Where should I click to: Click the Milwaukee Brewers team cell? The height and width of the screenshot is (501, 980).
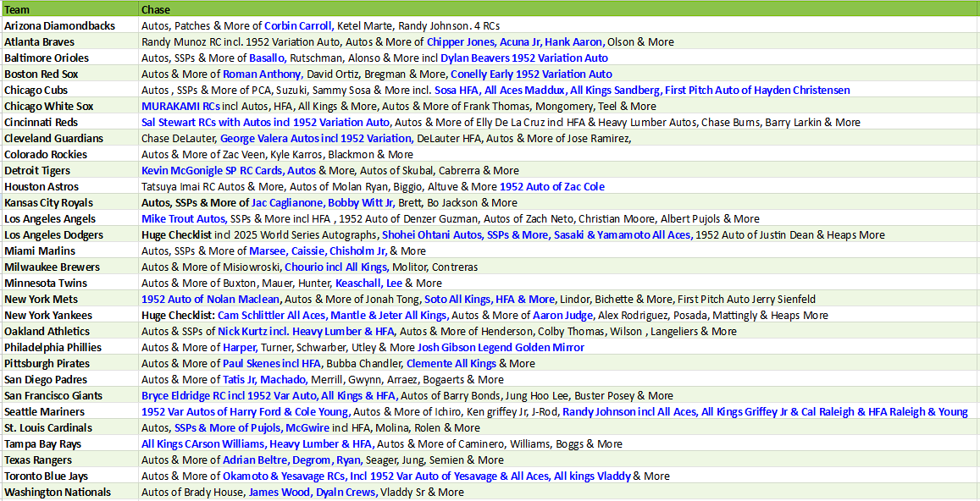click(69, 267)
